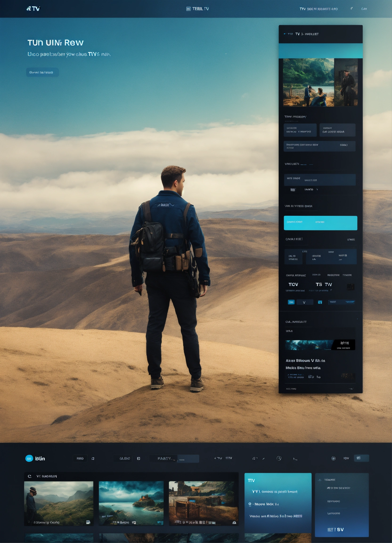
Task: Click the blue circular Blin logo badge
Action: point(29,458)
